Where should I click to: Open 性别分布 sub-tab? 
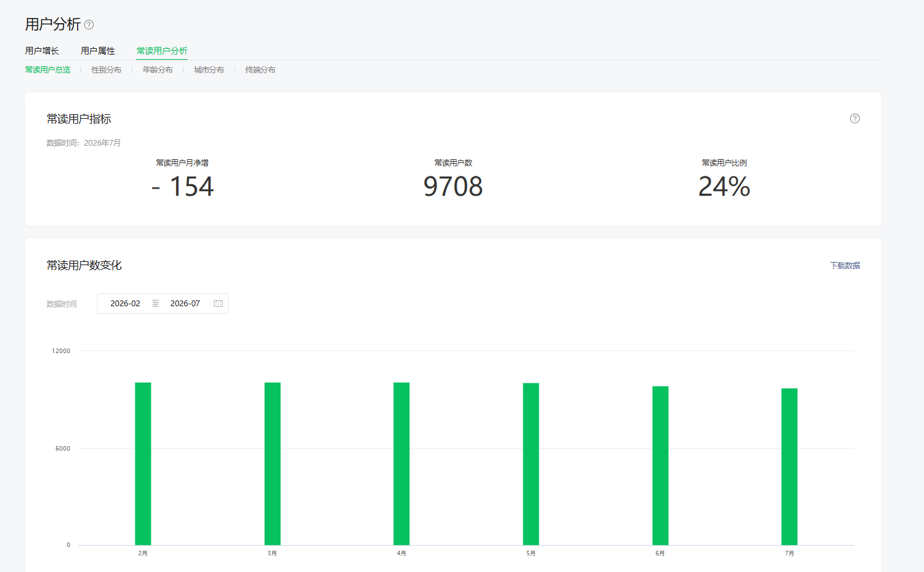(x=106, y=70)
